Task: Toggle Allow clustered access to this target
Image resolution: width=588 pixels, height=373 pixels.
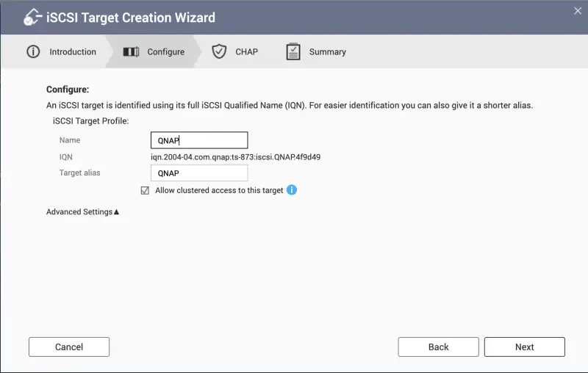Action: point(145,190)
